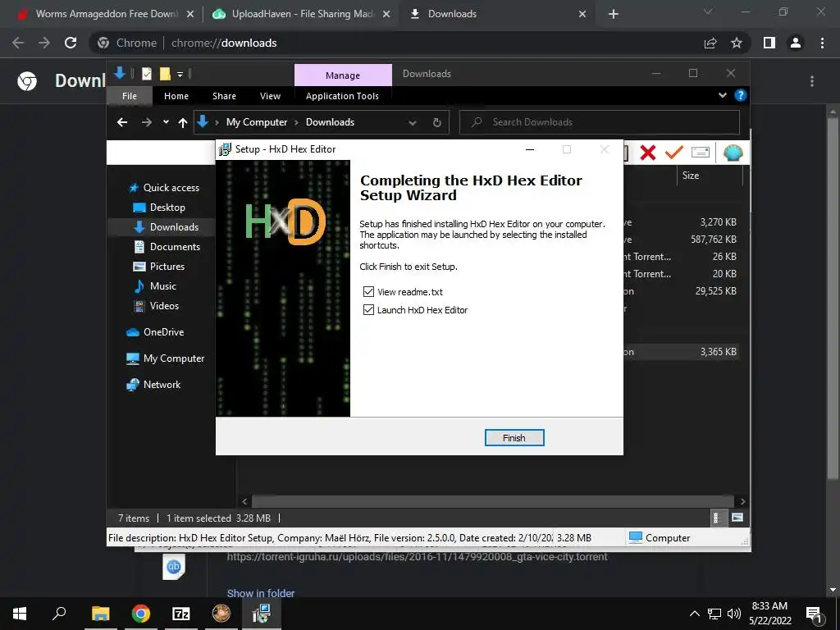Go up one folder level in Explorer
Image resolution: width=840 pixels, height=630 pixels.
(x=183, y=123)
